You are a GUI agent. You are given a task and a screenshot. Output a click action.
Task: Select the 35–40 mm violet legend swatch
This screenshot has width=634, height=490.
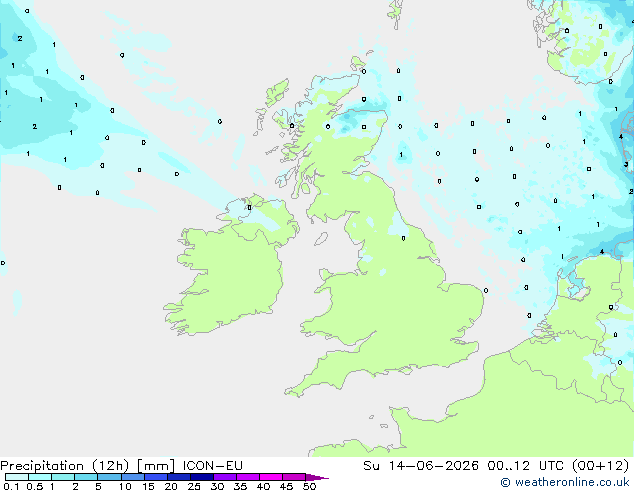pos(248,477)
